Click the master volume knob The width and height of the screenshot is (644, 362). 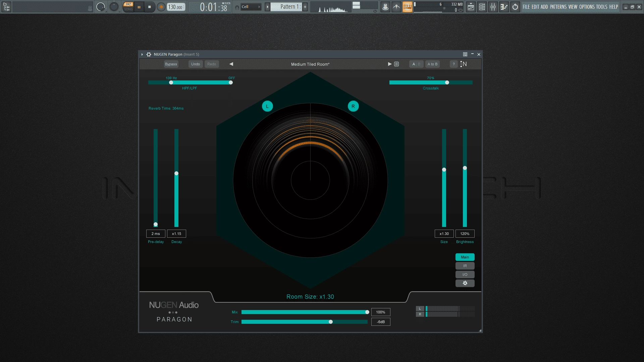tap(101, 7)
